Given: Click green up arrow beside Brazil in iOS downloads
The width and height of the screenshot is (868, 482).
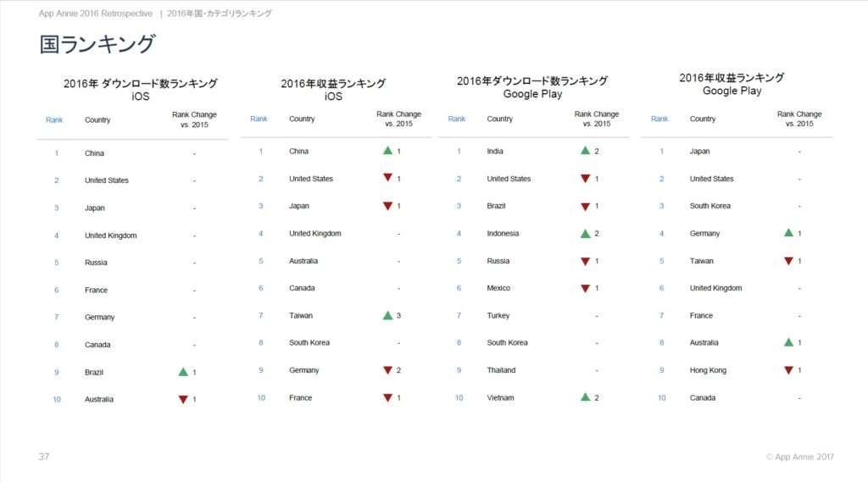Looking at the screenshot, I should (182, 372).
